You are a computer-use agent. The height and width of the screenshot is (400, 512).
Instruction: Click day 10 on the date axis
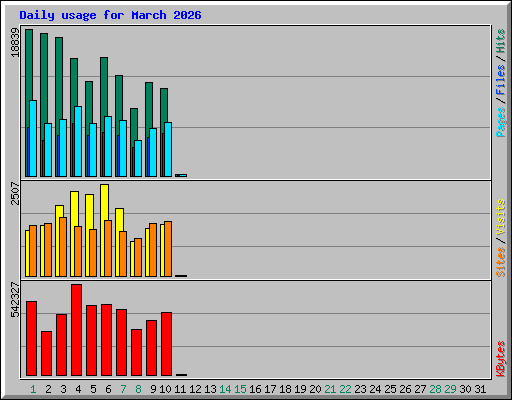pyautogui.click(x=165, y=389)
